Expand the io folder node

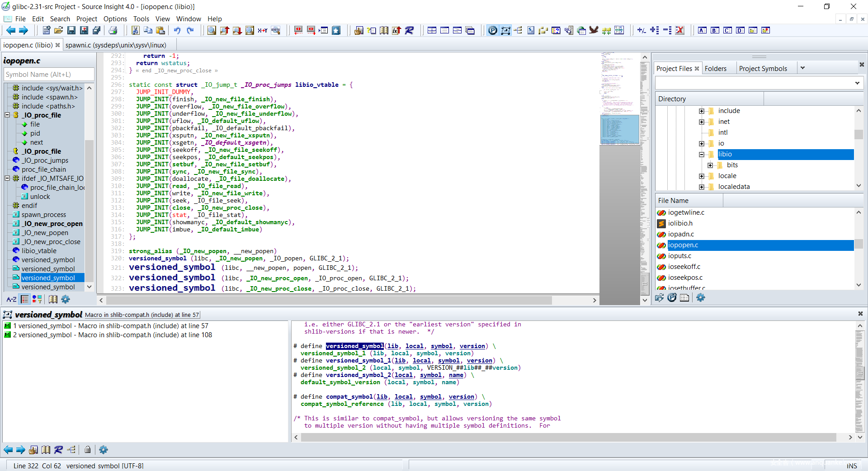[x=702, y=144]
